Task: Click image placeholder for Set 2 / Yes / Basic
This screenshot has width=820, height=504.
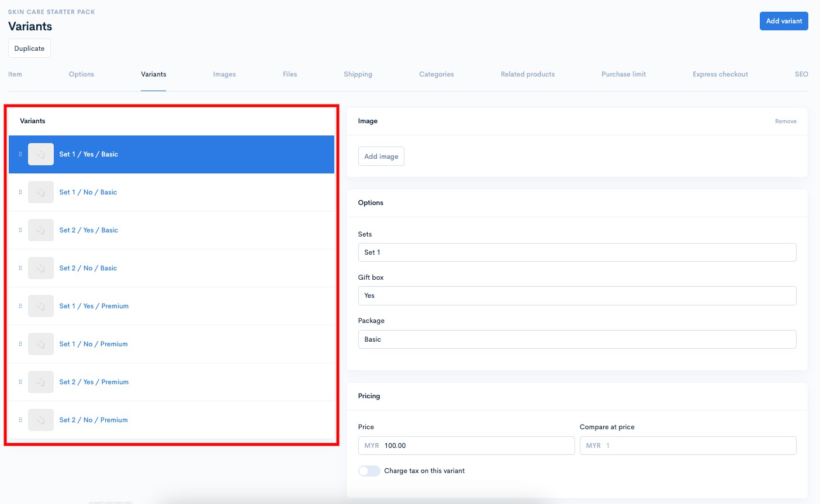Action: 41,230
